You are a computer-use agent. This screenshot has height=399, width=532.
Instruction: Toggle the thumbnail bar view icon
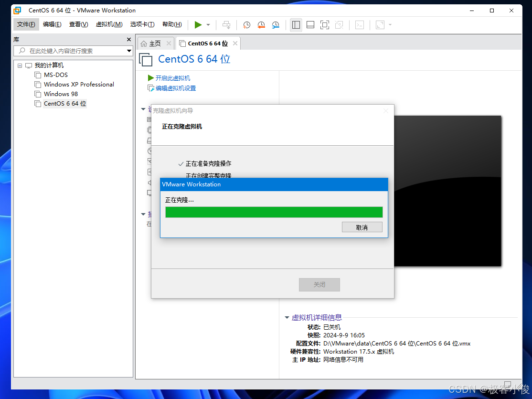tap(310, 25)
